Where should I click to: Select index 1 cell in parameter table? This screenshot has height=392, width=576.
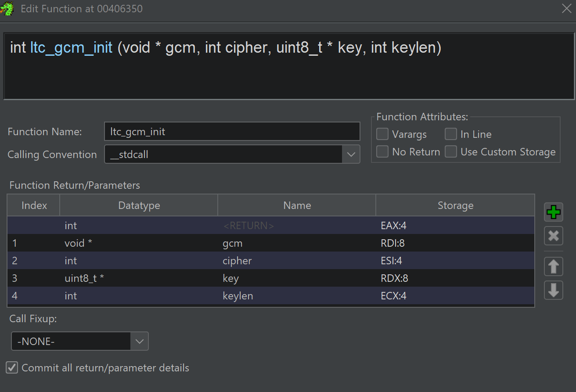pyautogui.click(x=34, y=243)
